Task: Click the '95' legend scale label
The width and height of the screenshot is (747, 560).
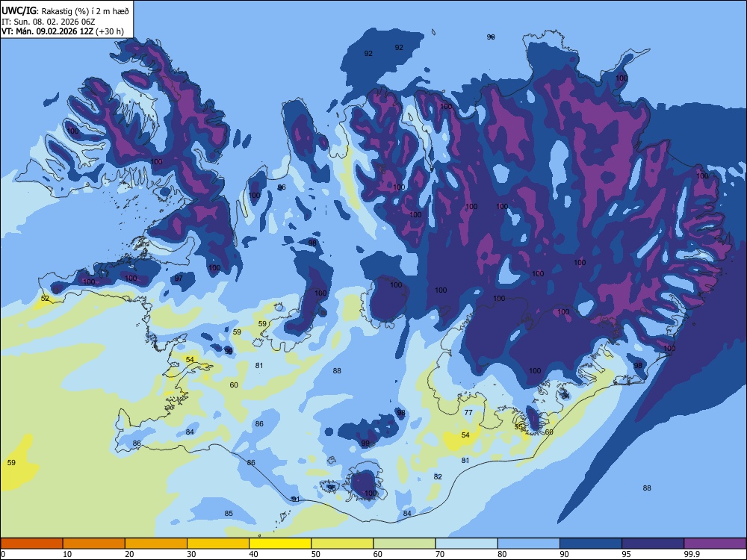Action: (x=627, y=554)
